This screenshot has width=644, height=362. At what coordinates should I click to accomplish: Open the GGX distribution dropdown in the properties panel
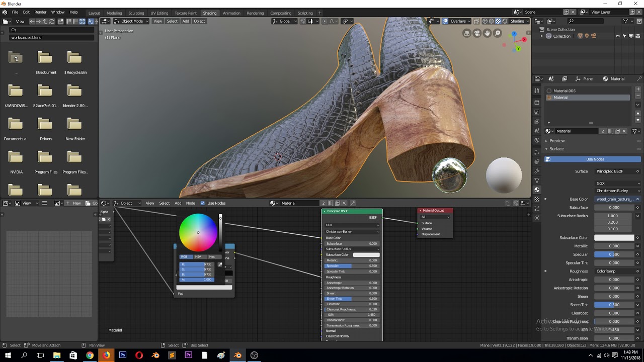tap(617, 184)
